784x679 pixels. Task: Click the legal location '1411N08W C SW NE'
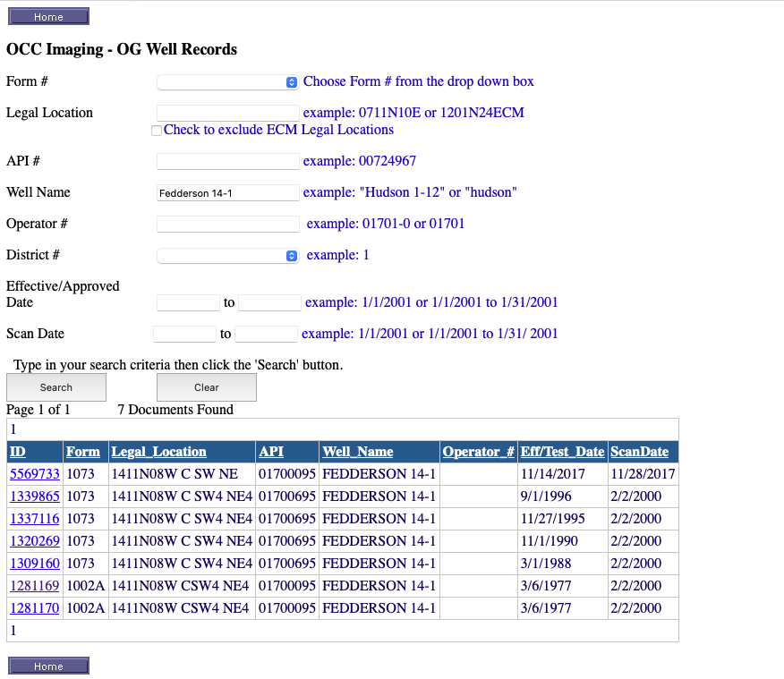175,473
